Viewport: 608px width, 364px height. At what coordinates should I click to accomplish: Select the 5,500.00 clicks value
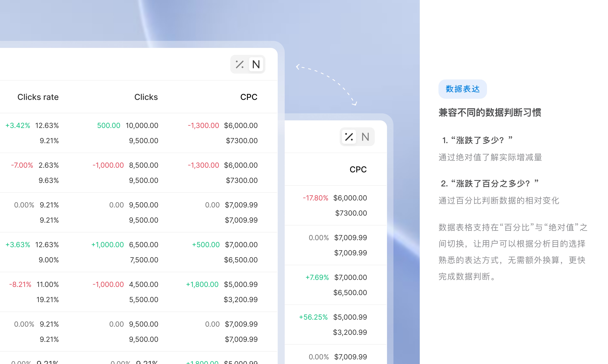[x=144, y=299]
